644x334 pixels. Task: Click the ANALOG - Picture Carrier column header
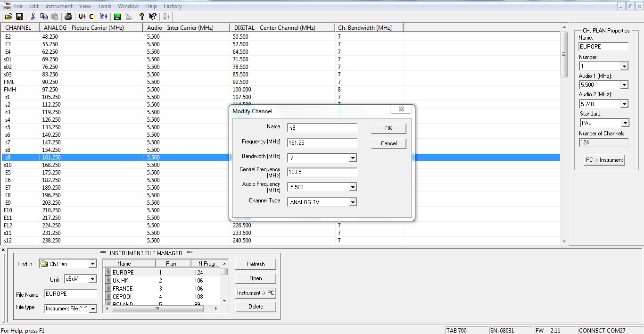click(91, 28)
